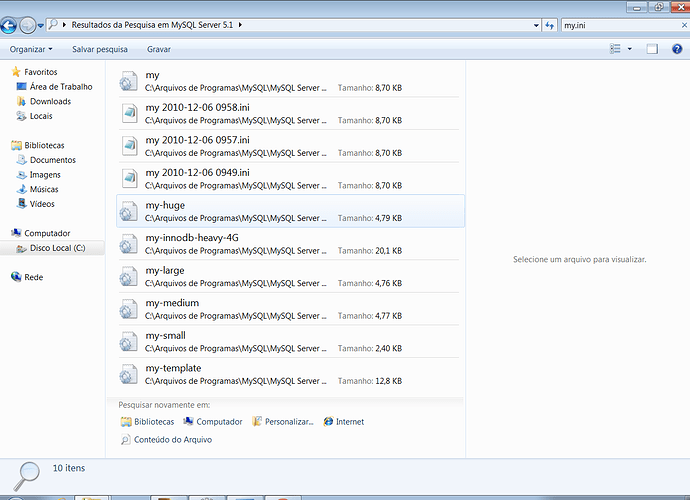Click the large magnifier icon in details pane
This screenshot has height=500, width=690.
26,476
